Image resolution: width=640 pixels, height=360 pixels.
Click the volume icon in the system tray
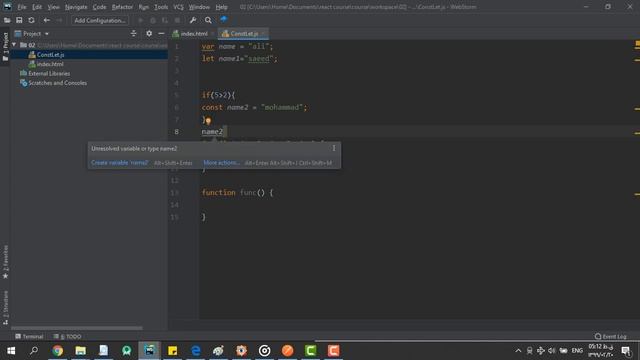(551, 351)
